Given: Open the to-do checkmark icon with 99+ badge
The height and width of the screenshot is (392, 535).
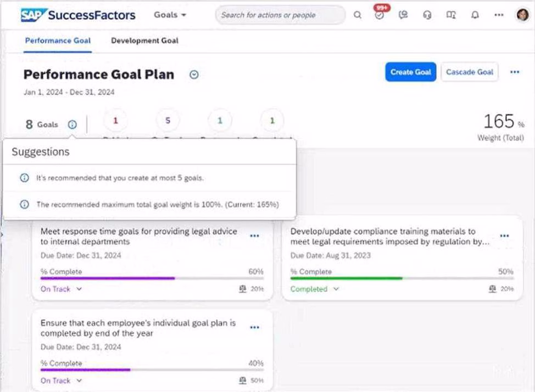Looking at the screenshot, I should [x=380, y=15].
